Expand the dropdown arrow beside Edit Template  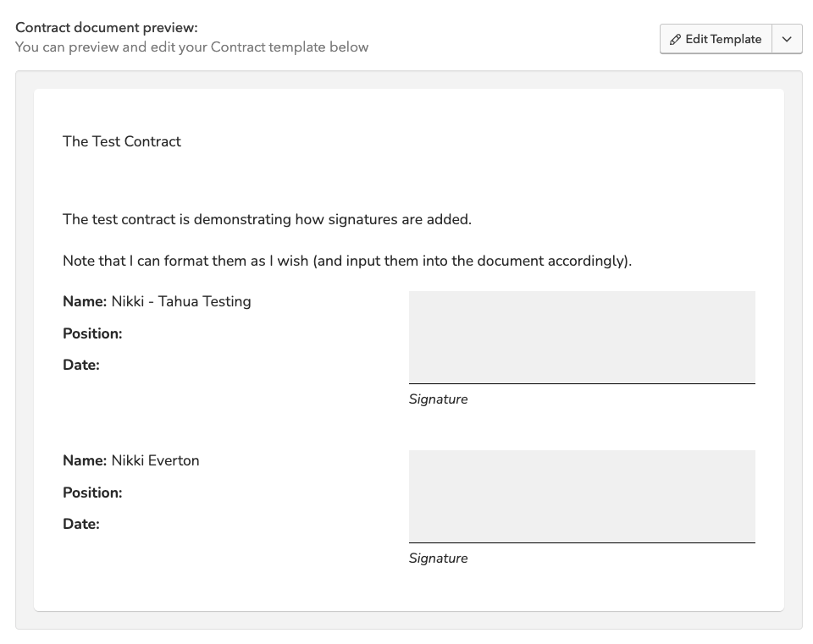point(787,40)
